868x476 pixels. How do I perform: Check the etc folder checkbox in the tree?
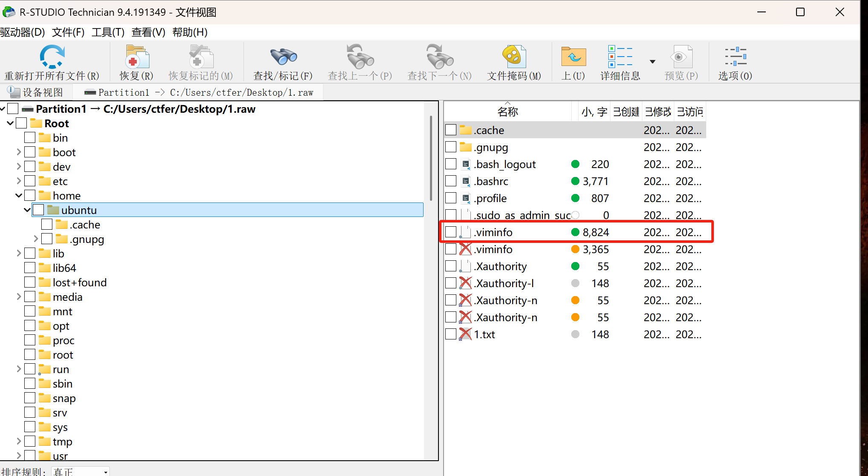pyautogui.click(x=30, y=181)
